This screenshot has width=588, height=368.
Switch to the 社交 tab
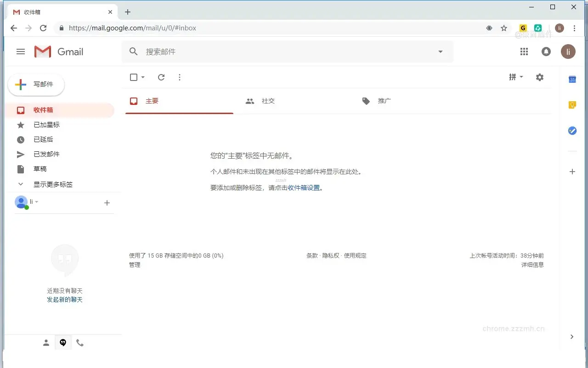(268, 101)
